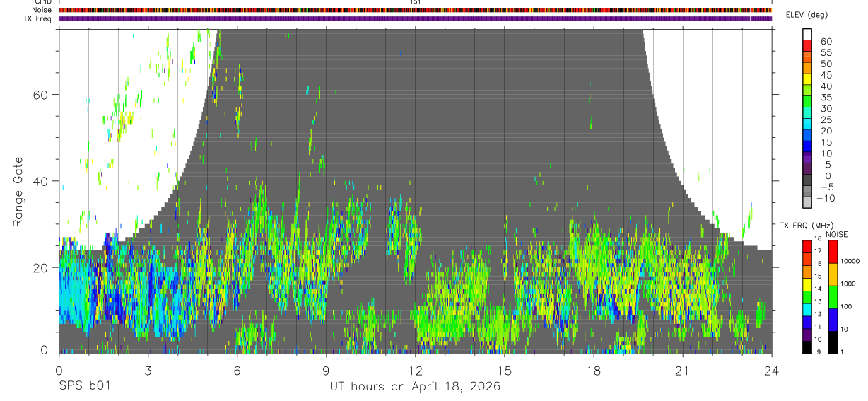Click the '10000' label on NOISE scale
Image resolution: width=868 pixels, height=401 pixels.
851,261
